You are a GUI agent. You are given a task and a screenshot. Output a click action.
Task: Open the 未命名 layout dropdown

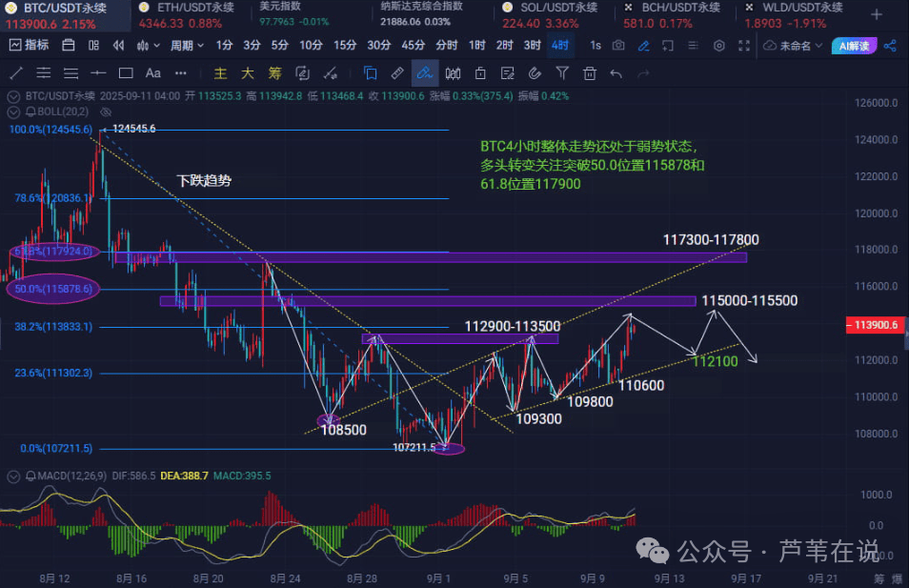click(793, 45)
